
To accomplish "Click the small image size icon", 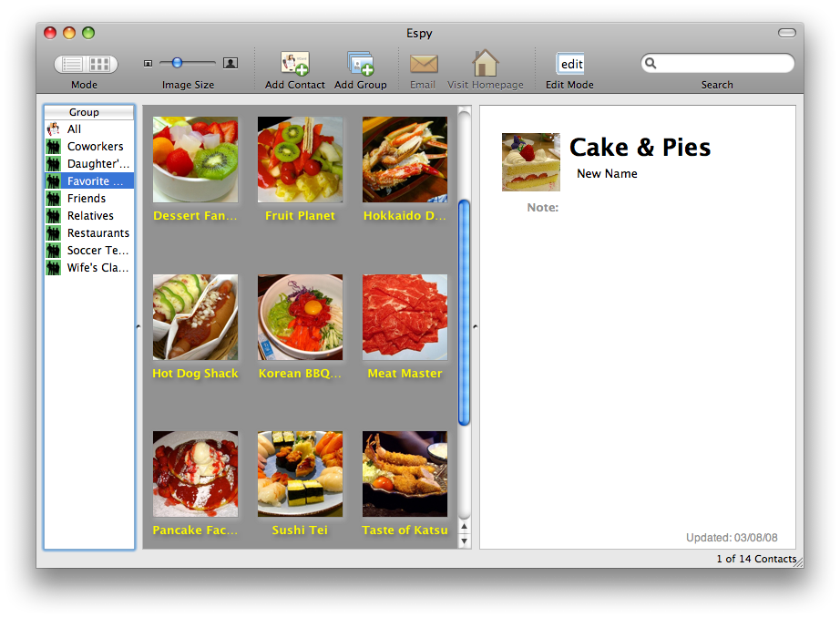I will point(148,63).
